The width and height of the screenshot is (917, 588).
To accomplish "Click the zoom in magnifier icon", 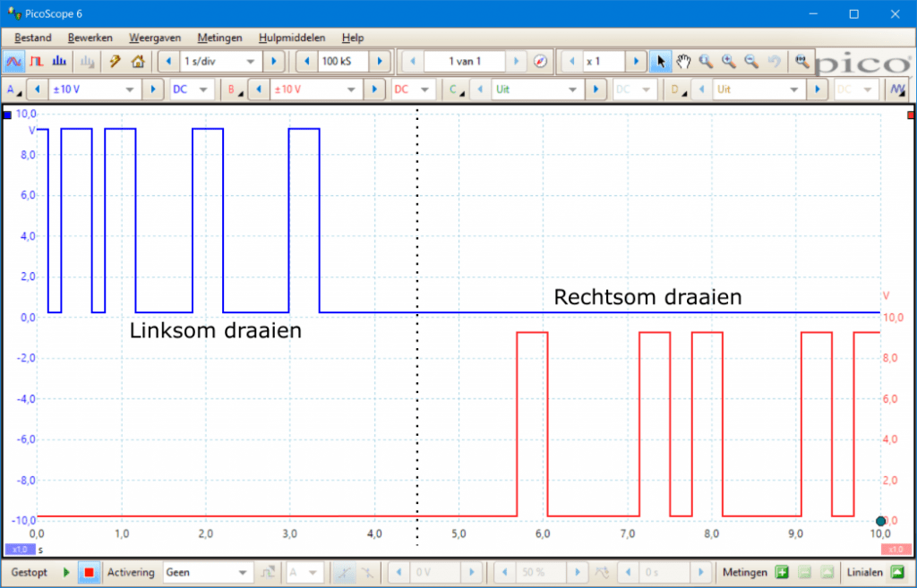I will point(729,62).
